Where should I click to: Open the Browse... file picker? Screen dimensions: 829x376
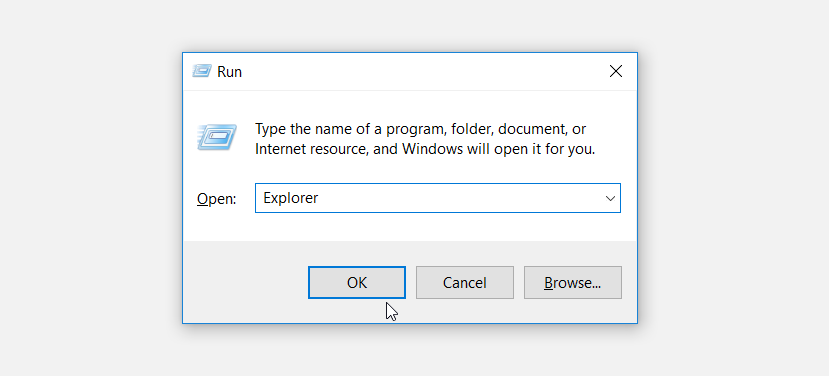click(573, 282)
